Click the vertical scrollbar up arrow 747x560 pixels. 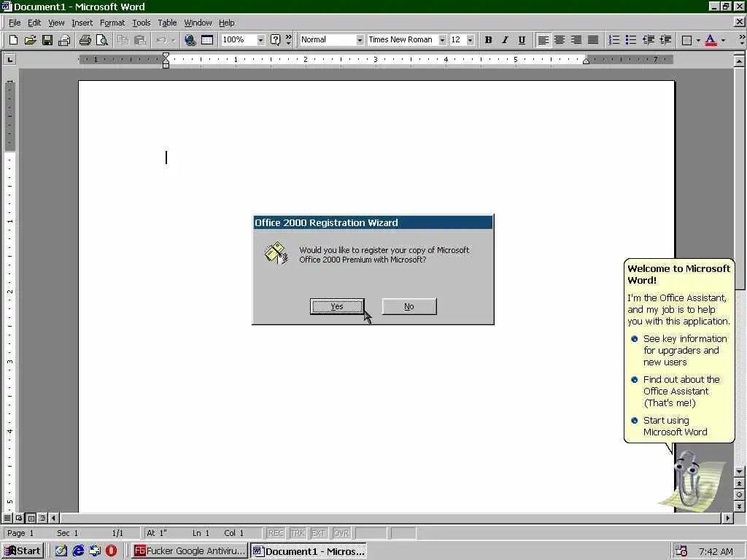[x=739, y=61]
